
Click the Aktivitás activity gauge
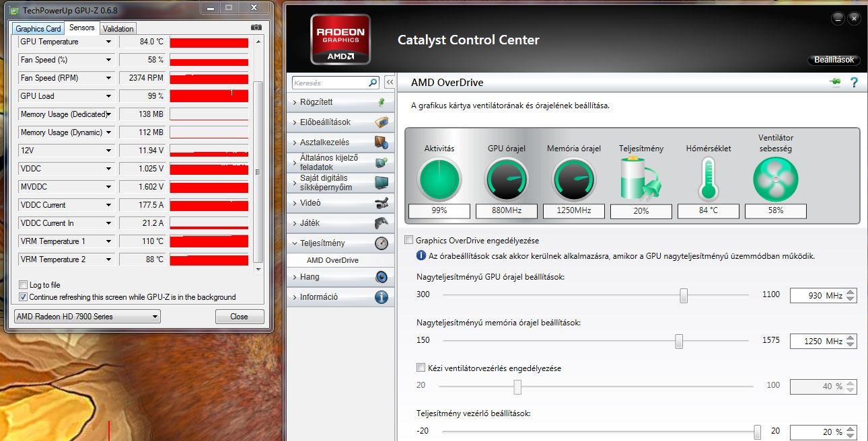tap(439, 179)
